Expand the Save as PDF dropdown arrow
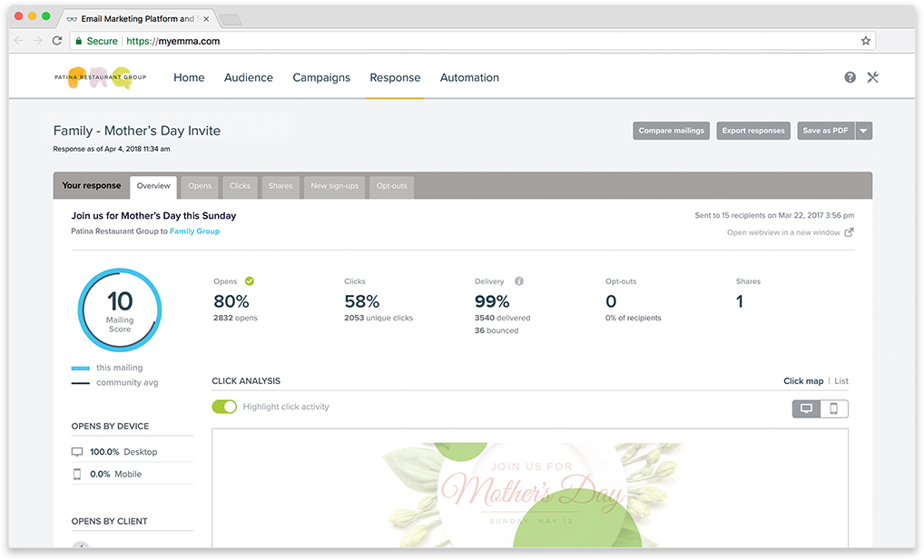Viewport: 924px width, 560px height. point(863,131)
